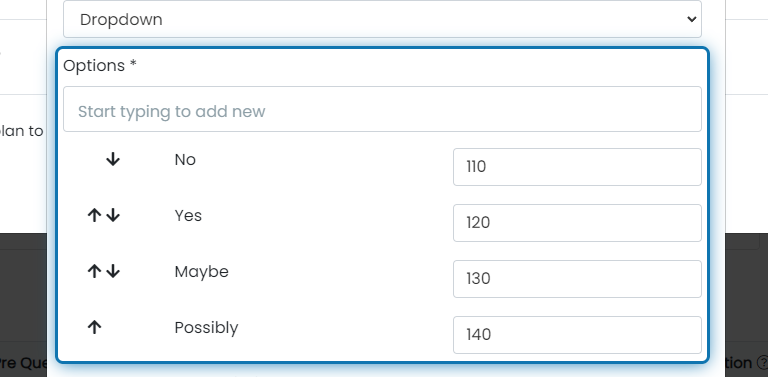The width and height of the screenshot is (768, 377).
Task: Move the Yes option up
Action: pos(94,215)
